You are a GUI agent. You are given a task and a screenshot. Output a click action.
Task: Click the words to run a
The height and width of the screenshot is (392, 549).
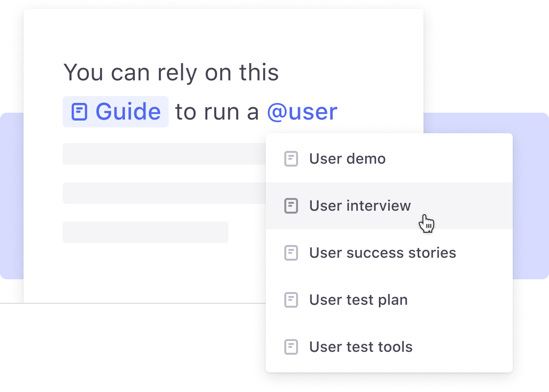coord(217,112)
